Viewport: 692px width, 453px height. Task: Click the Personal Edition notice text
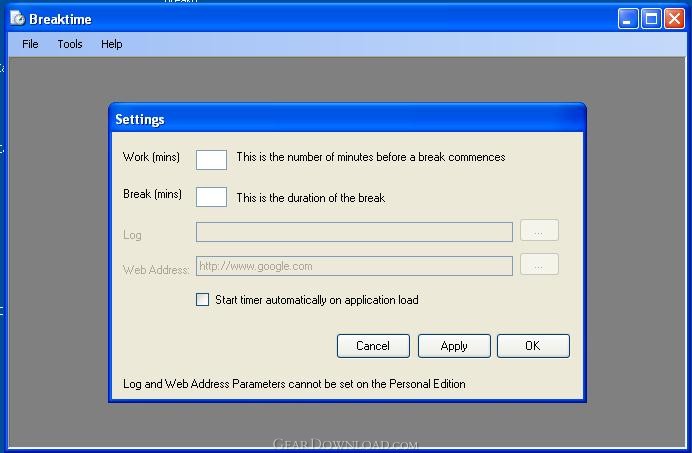click(x=294, y=384)
